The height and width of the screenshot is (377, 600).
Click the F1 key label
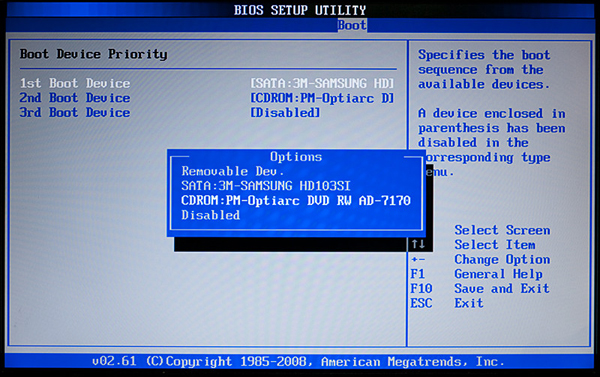point(417,274)
